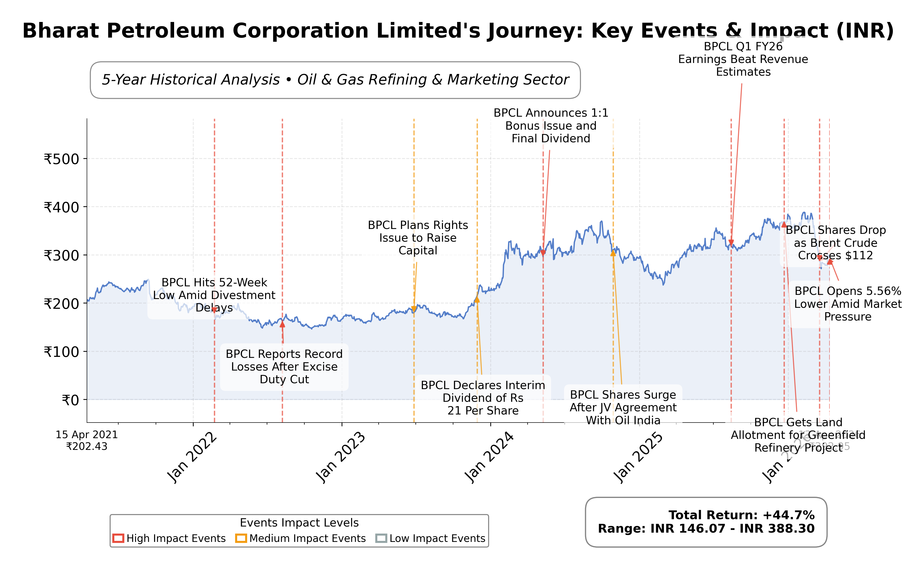Click the '5-Year Historical Analysis' subtitle box

(x=335, y=80)
